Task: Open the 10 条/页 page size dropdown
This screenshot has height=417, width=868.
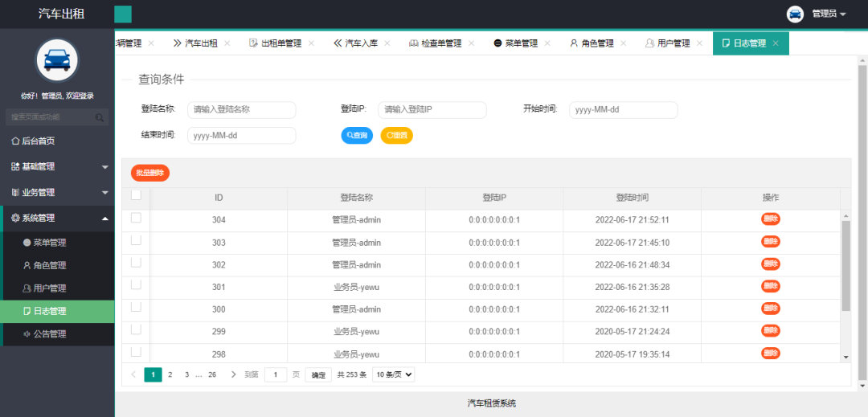Action: click(x=394, y=374)
